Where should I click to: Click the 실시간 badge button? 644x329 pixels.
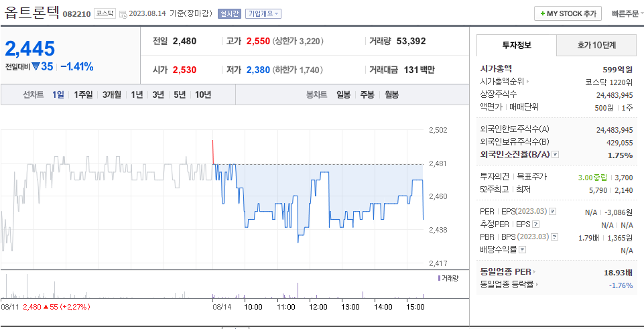(x=230, y=13)
